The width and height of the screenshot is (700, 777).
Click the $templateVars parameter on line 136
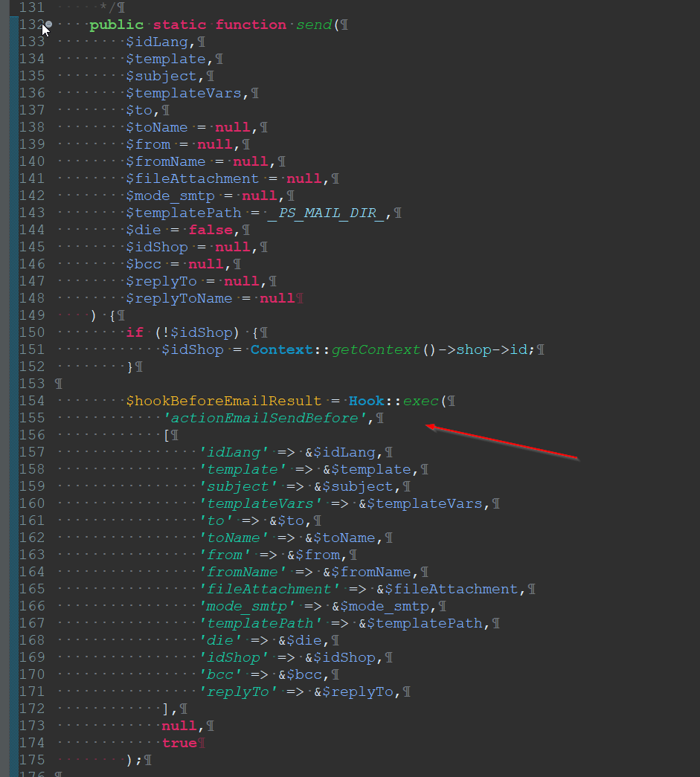[184, 93]
